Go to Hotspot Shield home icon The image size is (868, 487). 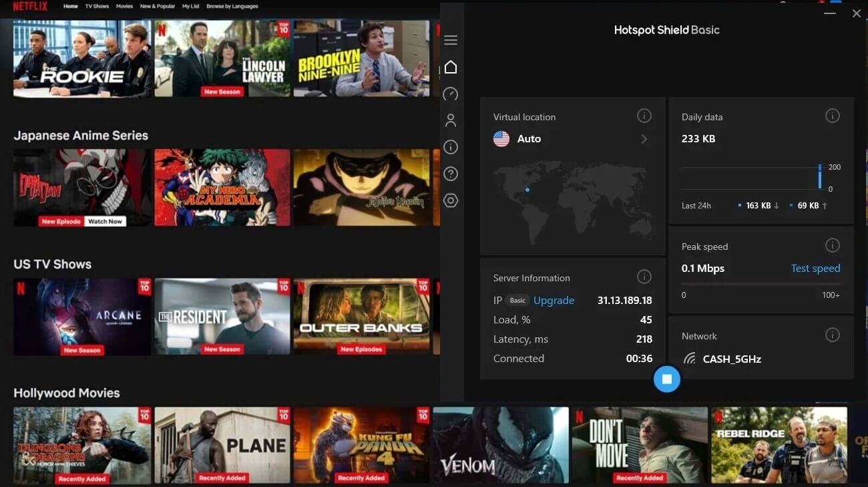tap(451, 67)
